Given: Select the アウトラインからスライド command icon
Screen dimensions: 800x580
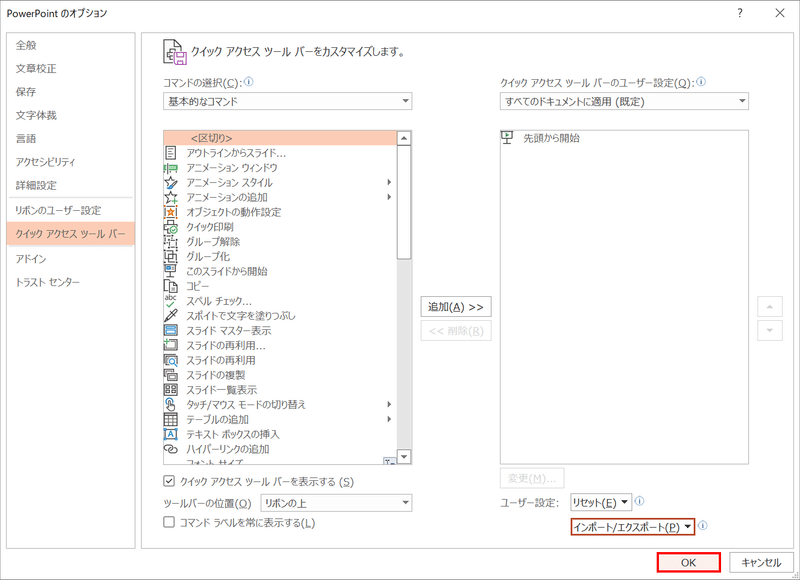Looking at the screenshot, I should coord(171,153).
